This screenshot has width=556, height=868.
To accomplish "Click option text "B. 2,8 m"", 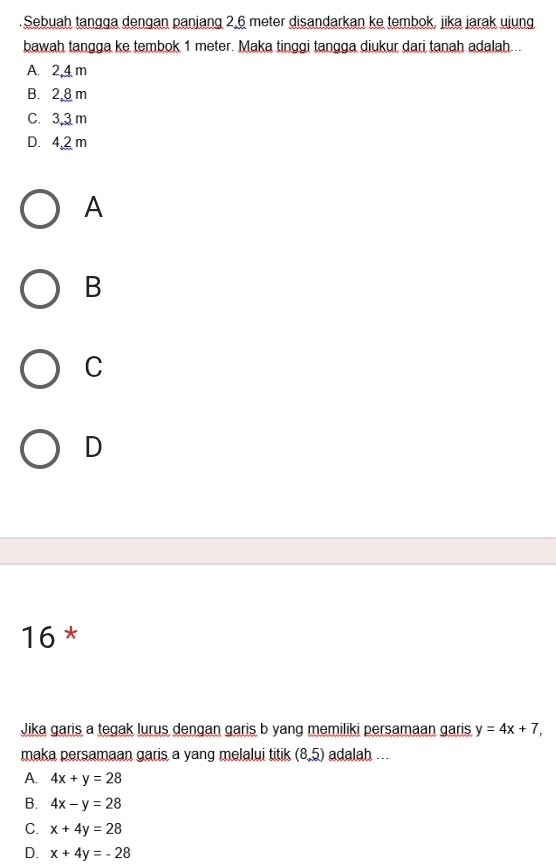I will [56, 95].
